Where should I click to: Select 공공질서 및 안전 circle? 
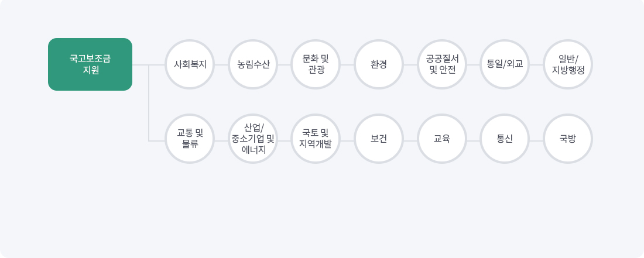(442, 64)
